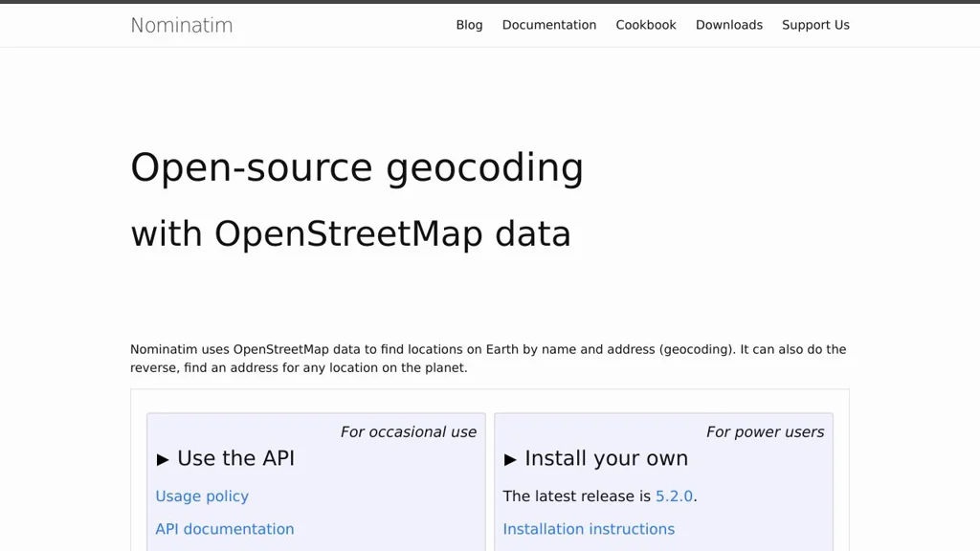This screenshot has height=551, width=980.
Task: Click the For power users label
Action: (x=765, y=431)
